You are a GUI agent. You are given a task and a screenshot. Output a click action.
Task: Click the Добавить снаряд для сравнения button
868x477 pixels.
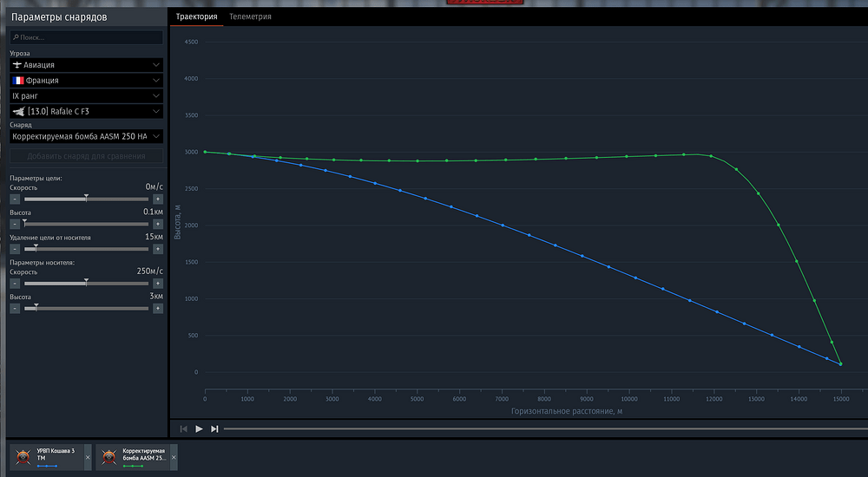pyautogui.click(x=86, y=156)
